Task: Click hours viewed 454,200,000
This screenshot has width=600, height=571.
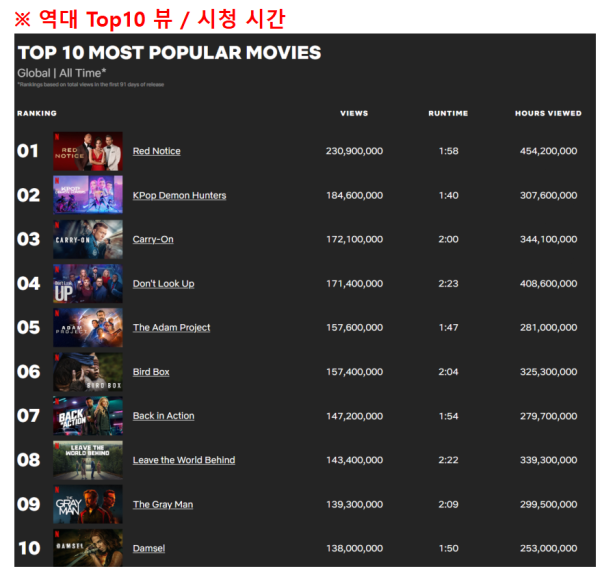Action: [x=548, y=151]
